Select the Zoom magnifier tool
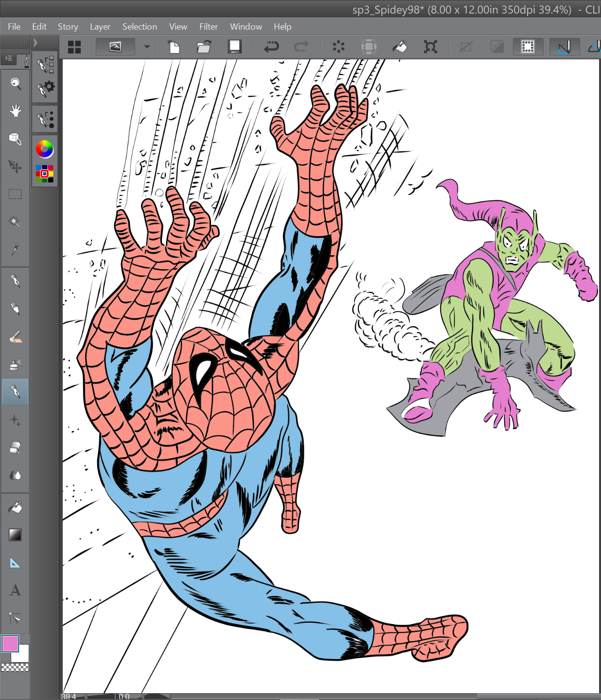Viewport: 601px width, 700px height. [x=15, y=84]
